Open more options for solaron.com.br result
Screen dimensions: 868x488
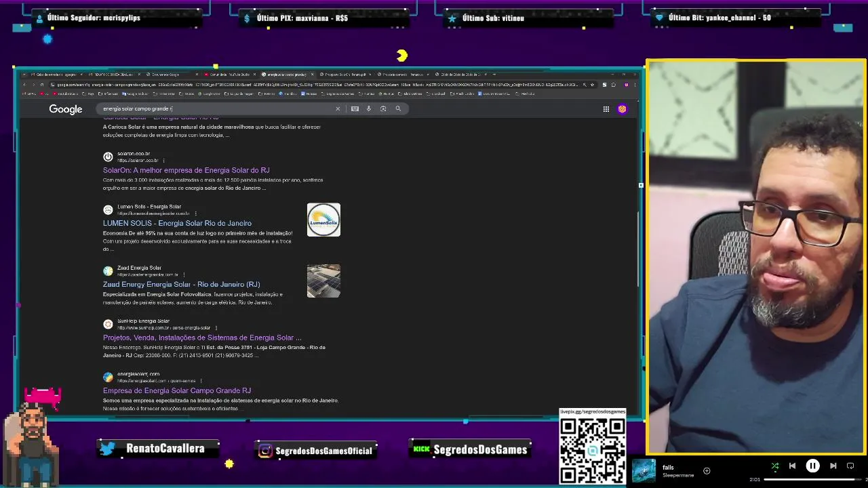click(164, 161)
